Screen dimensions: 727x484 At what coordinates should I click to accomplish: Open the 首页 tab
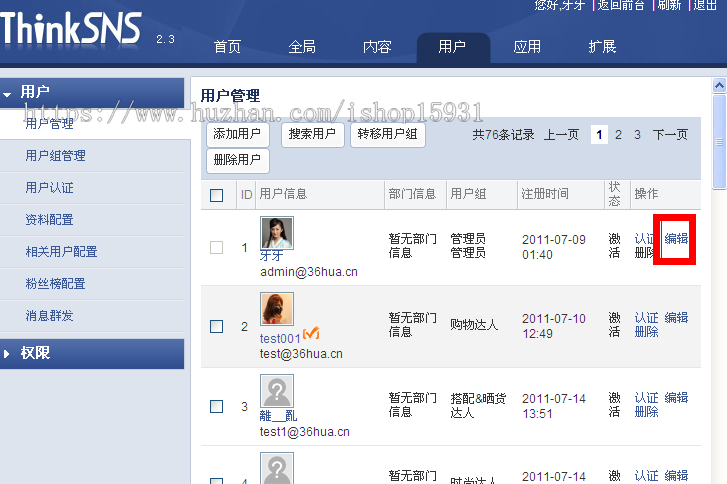[x=227, y=47]
